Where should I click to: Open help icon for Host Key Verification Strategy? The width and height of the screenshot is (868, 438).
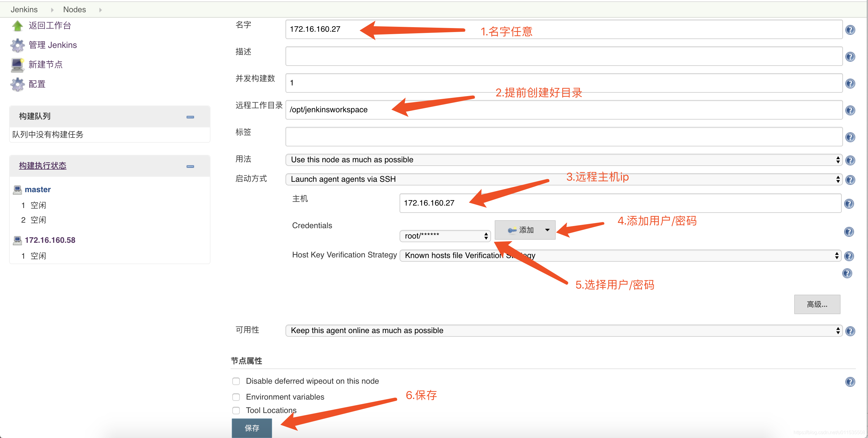[x=849, y=256]
